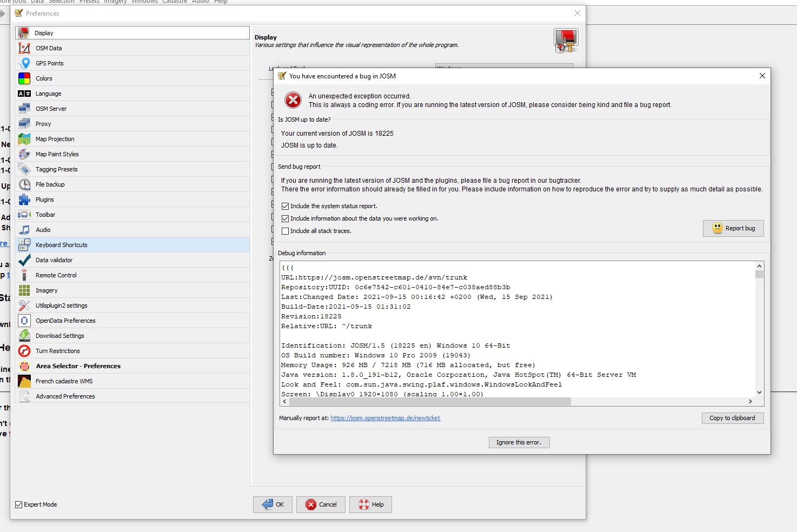797x532 pixels.
Task: Uncheck Include information about the data
Action: tap(285, 218)
